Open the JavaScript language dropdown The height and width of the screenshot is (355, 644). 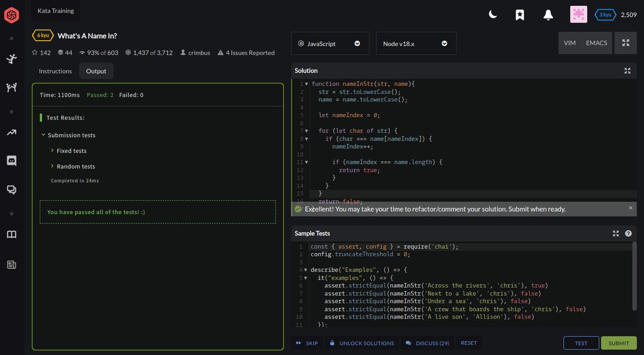pyautogui.click(x=330, y=43)
